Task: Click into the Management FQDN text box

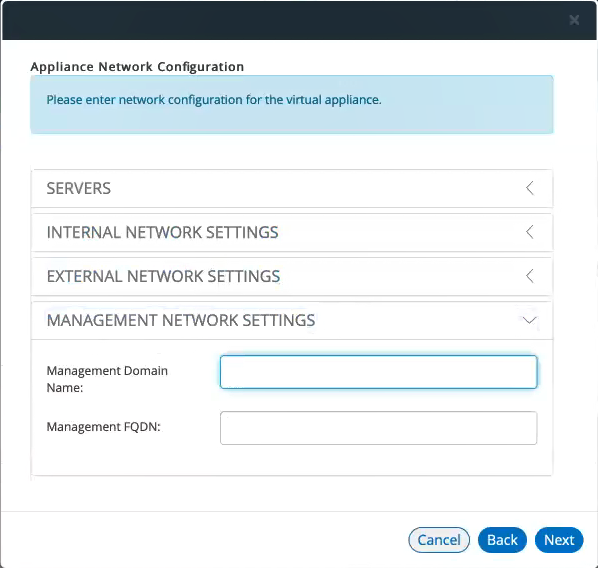Action: coord(378,428)
